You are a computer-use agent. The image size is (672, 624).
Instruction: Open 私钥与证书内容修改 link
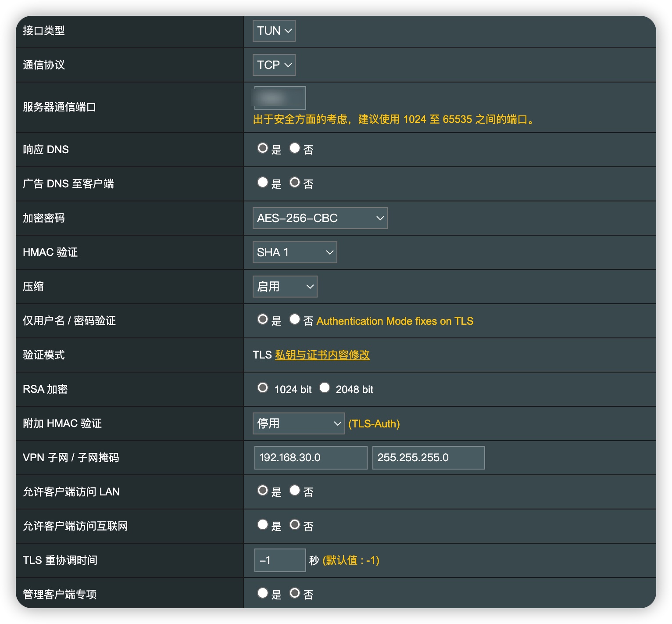(x=322, y=355)
